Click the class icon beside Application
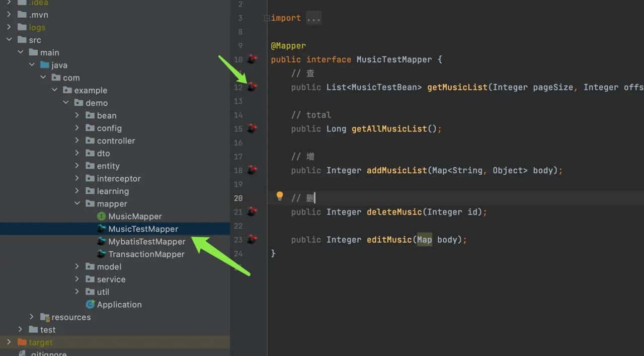Image resolution: width=644 pixels, height=356 pixels. tap(91, 305)
